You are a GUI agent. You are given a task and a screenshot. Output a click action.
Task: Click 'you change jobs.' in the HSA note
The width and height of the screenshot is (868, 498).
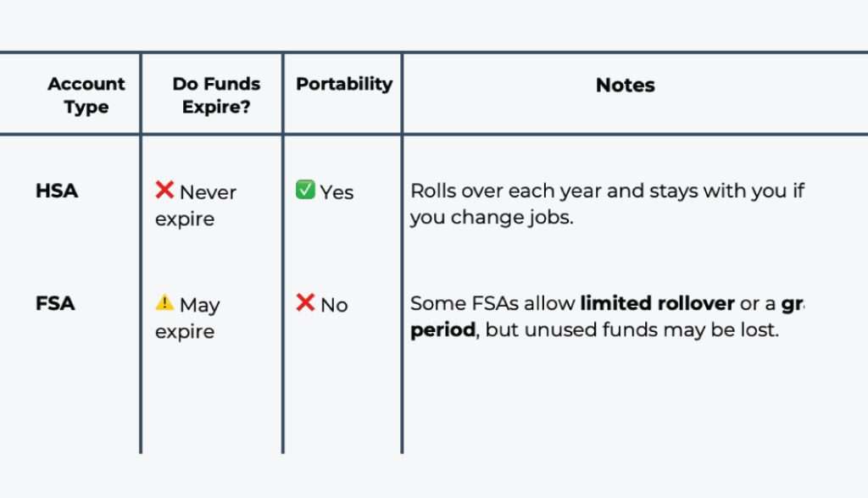coord(492,218)
